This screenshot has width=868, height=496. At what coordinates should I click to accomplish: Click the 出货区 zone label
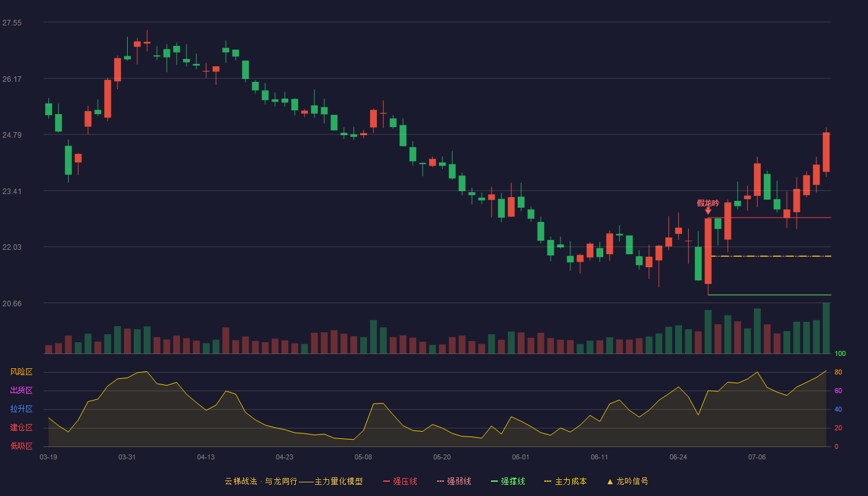(x=21, y=391)
